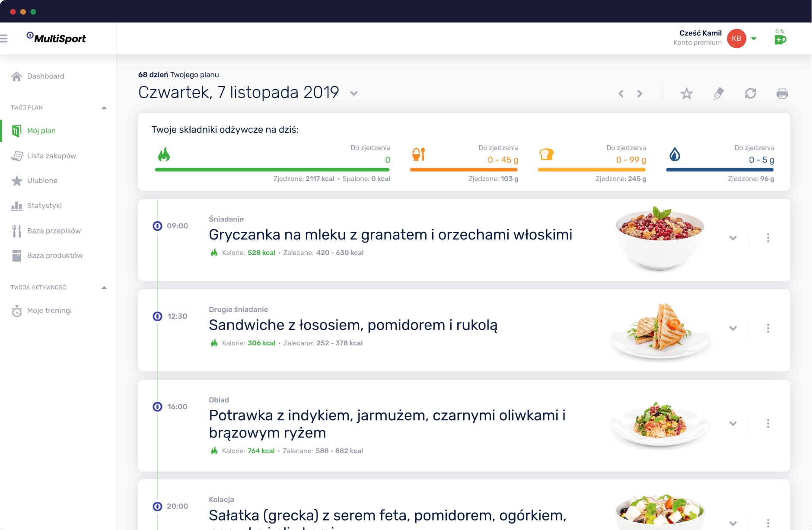The height and width of the screenshot is (530, 812).
Task: Click the green calories progress bar
Action: [272, 170]
